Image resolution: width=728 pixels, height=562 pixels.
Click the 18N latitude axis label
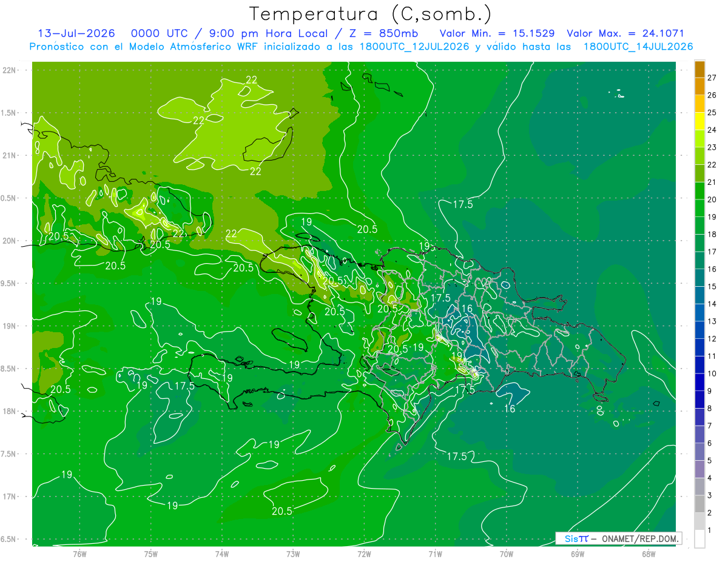10,412
